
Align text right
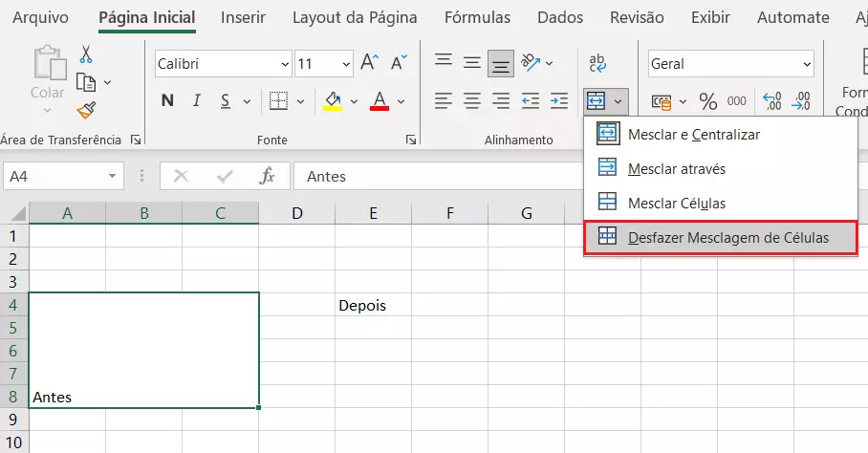[x=501, y=100]
